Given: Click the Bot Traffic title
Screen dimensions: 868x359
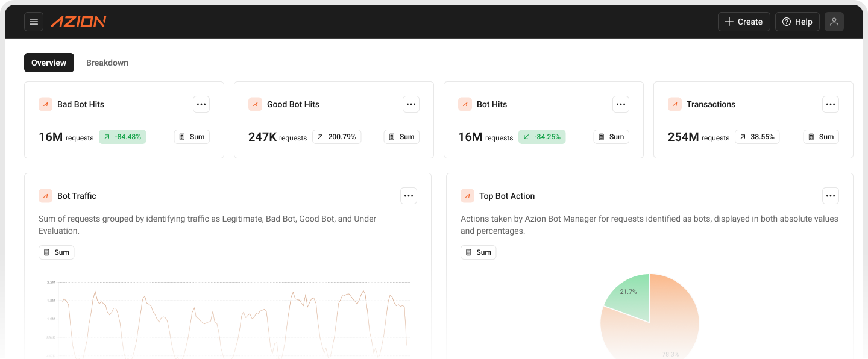Looking at the screenshot, I should (77, 196).
